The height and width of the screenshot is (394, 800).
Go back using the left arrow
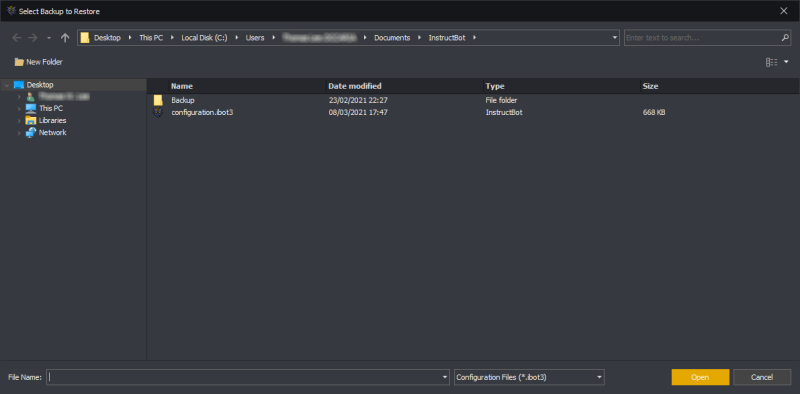(x=17, y=38)
